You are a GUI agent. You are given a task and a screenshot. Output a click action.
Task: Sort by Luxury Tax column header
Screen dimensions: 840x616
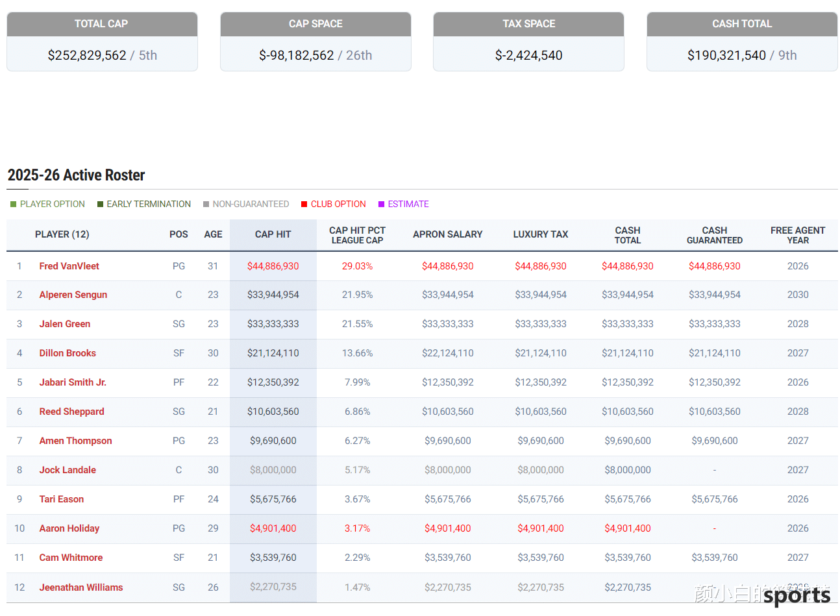tap(540, 234)
